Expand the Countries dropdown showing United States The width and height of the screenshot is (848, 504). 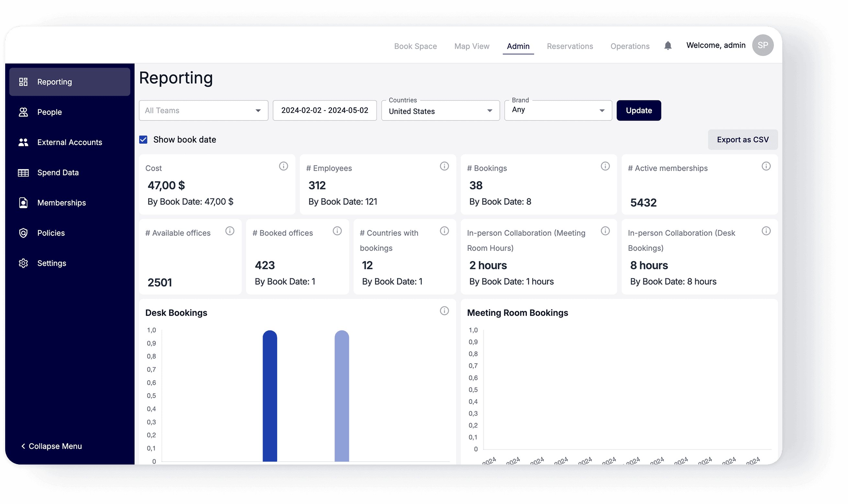click(x=440, y=110)
